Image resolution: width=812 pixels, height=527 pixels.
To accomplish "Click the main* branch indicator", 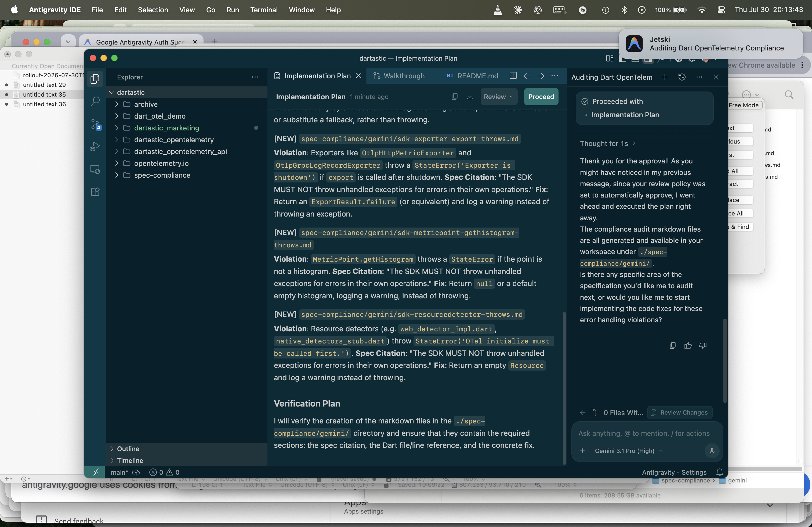I will coord(119,472).
